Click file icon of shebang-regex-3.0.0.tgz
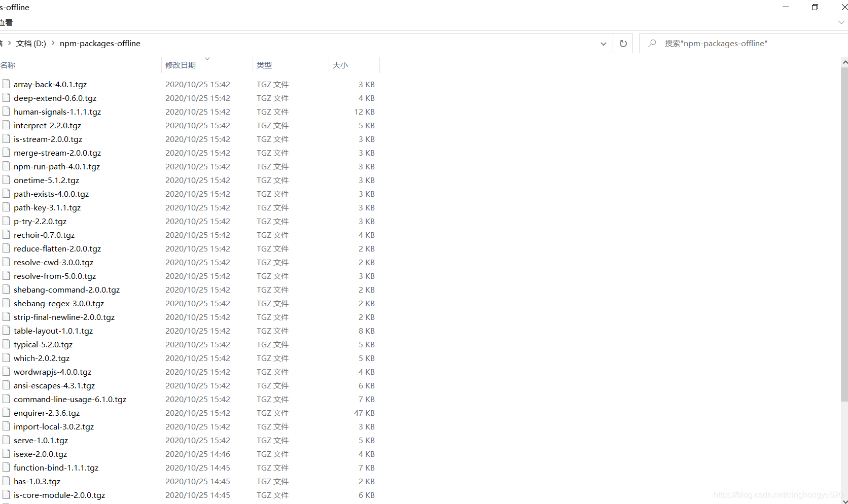 point(6,303)
